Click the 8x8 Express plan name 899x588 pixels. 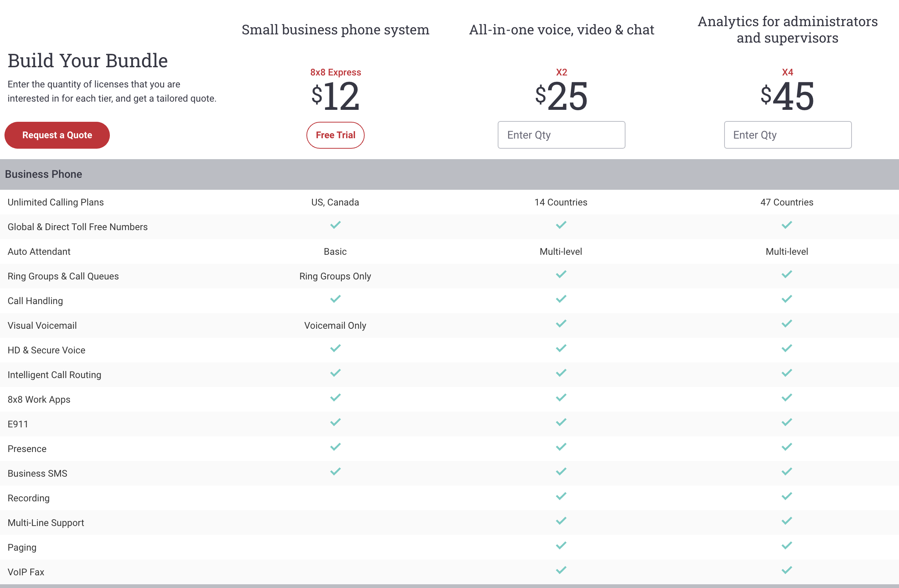(x=336, y=72)
